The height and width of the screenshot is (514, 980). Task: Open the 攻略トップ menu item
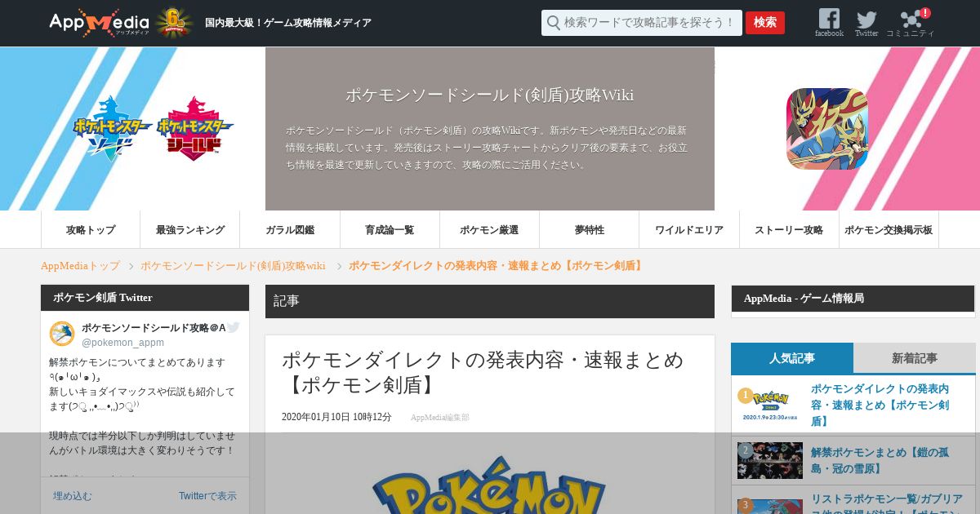click(91, 230)
